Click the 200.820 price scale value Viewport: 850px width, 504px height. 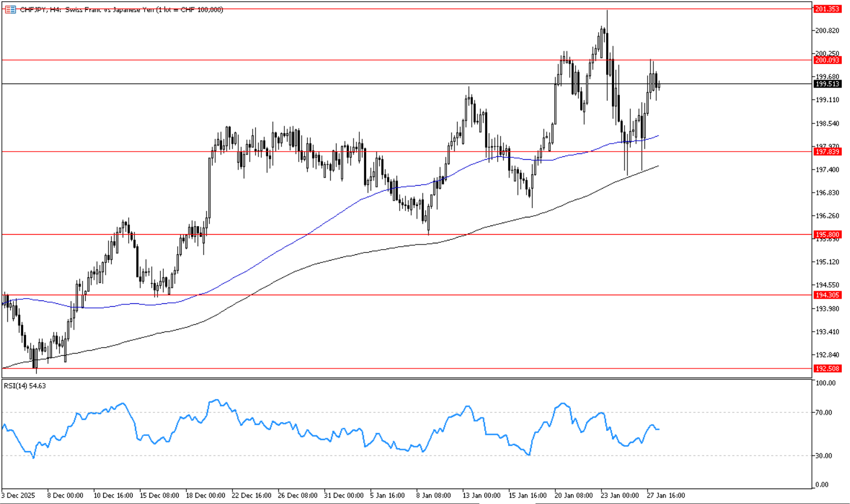(x=827, y=31)
